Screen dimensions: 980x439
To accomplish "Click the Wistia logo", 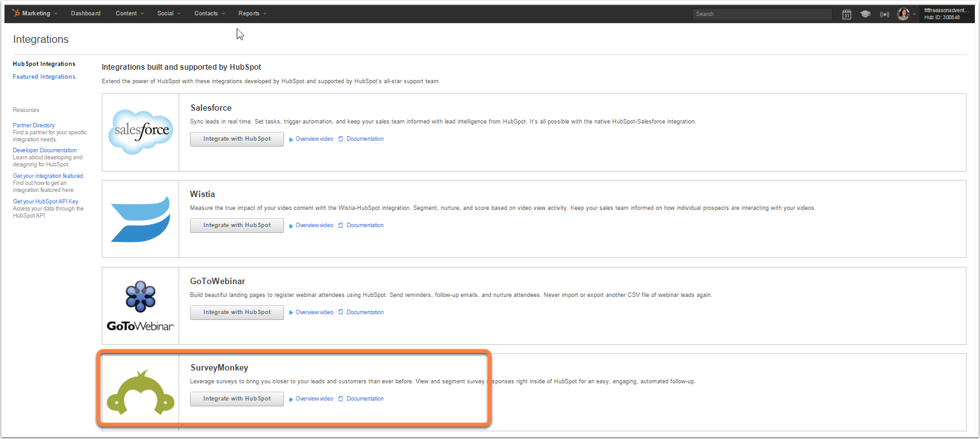I will [x=141, y=219].
